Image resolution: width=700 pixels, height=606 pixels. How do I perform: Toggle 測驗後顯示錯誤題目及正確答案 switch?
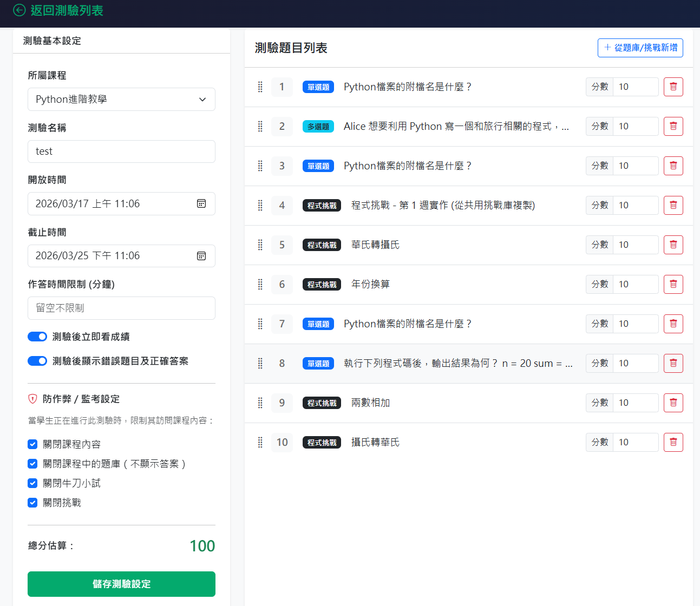click(x=37, y=361)
